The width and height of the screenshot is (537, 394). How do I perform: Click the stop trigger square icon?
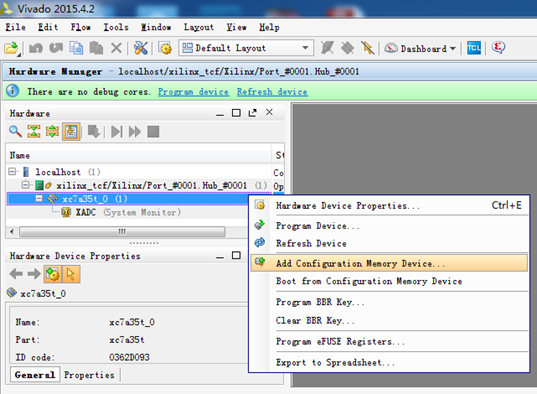point(153,132)
